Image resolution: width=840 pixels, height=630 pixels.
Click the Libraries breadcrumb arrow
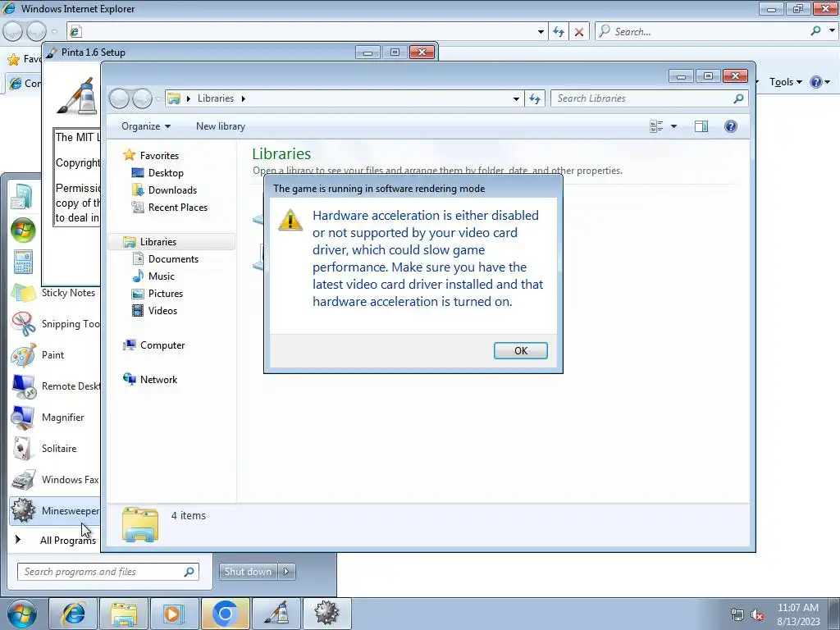[243, 98]
